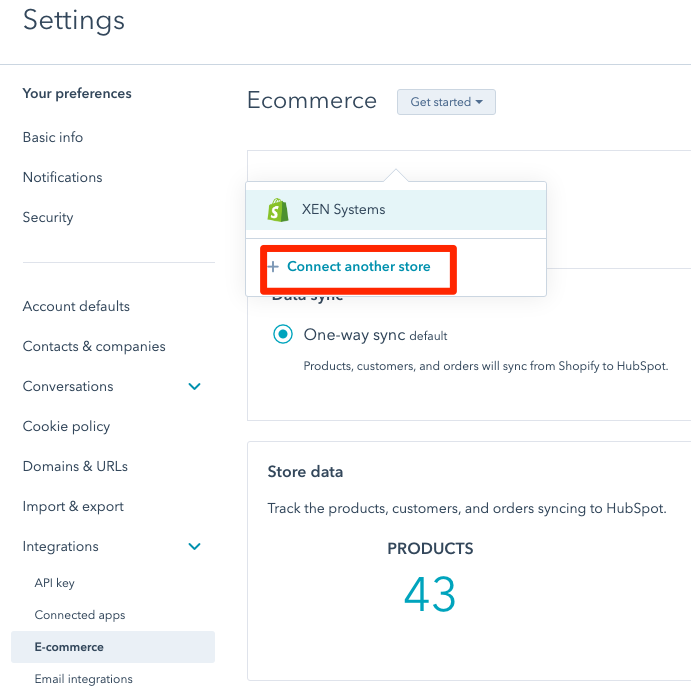Choose XEN Systems store from the list
691x695 pixels.
[x=343, y=210]
